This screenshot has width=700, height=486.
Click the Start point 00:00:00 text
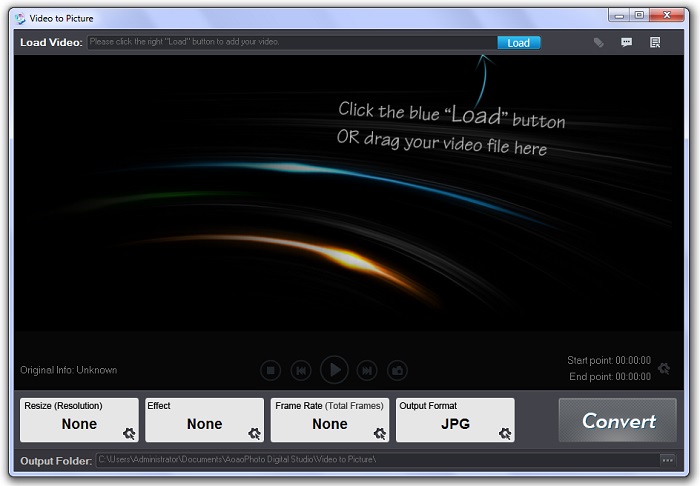[x=609, y=360]
